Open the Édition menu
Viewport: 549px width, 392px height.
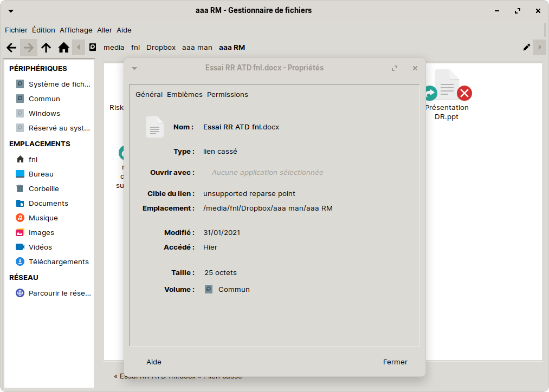tap(43, 30)
